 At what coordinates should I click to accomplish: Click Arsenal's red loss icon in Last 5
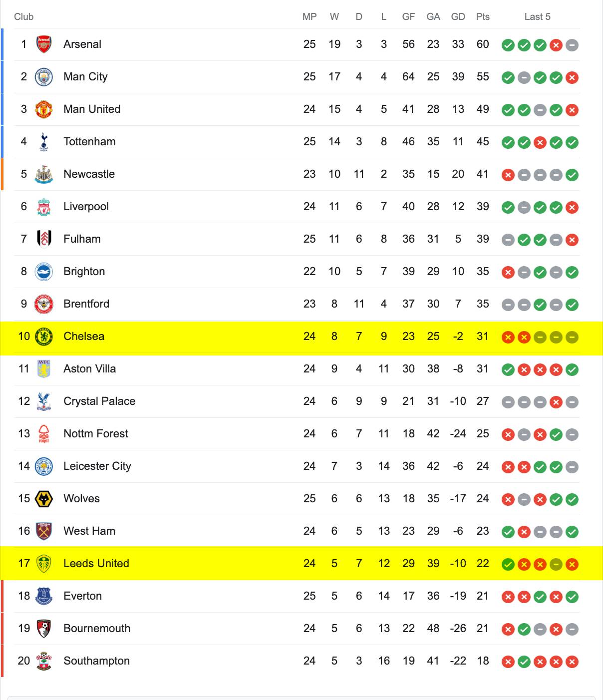(556, 45)
